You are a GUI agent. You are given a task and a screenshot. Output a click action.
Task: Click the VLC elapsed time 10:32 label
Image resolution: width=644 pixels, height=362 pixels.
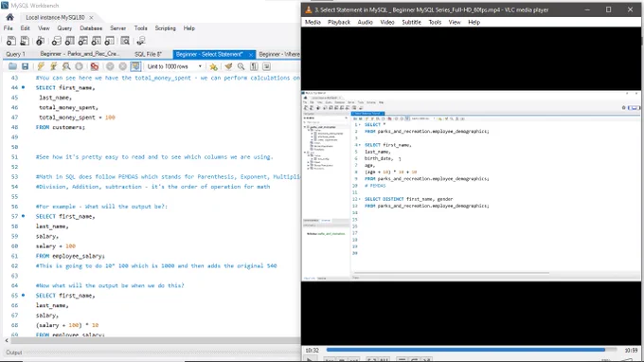click(313, 350)
